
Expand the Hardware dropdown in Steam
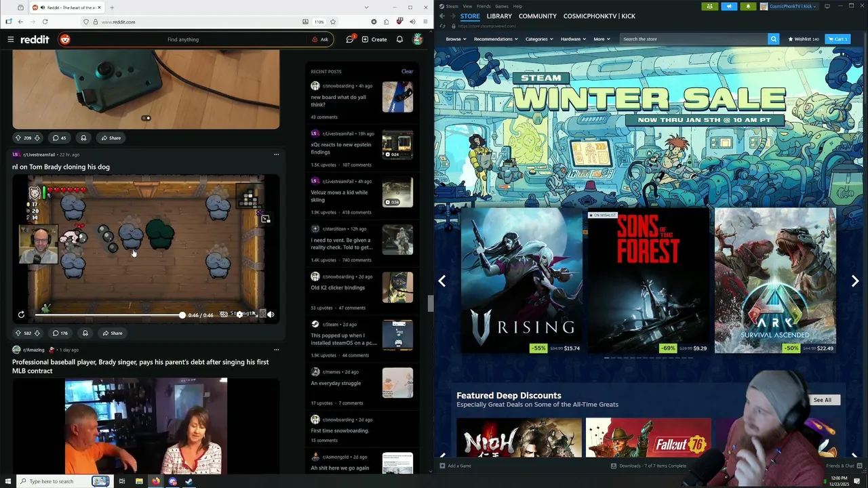click(573, 39)
